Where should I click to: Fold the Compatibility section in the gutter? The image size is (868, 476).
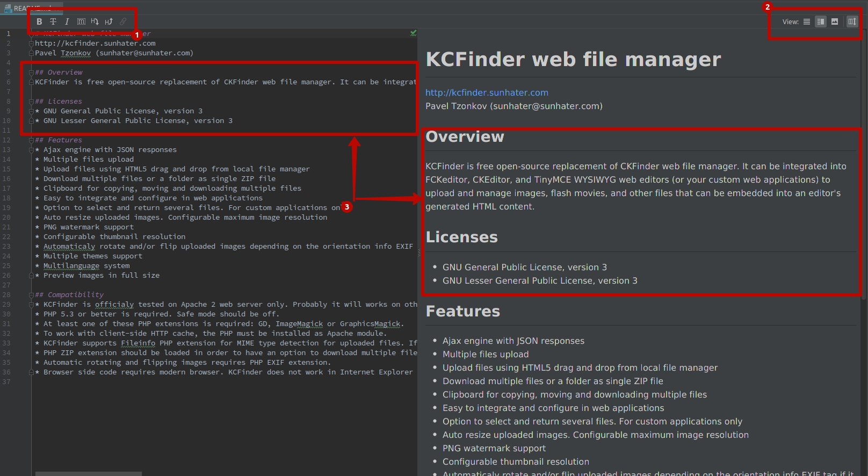pos(32,295)
